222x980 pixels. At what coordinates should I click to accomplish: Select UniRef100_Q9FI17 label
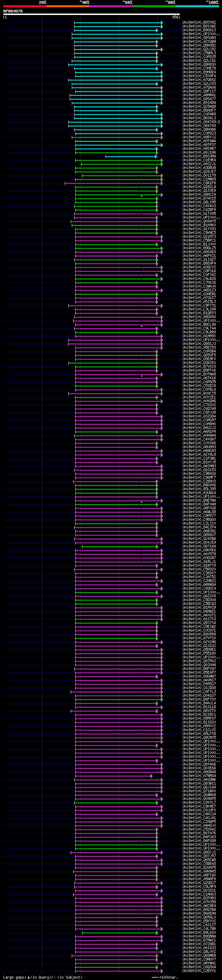[199, 91]
